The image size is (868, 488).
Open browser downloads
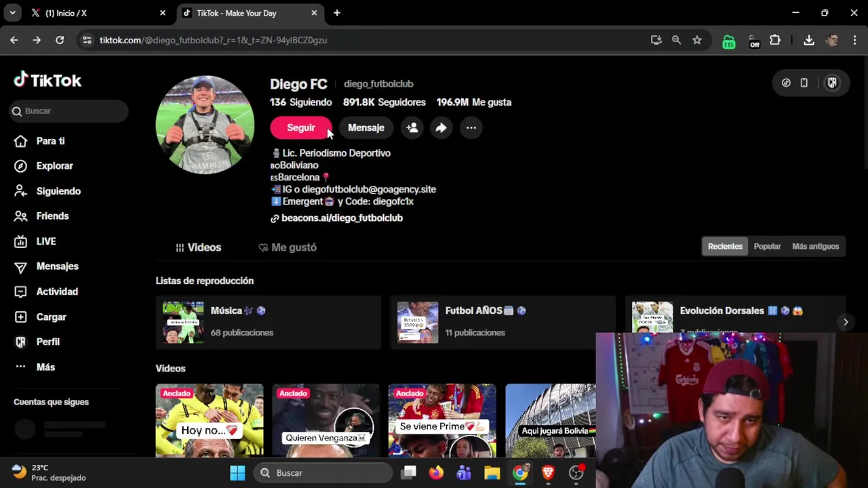pyautogui.click(x=808, y=40)
